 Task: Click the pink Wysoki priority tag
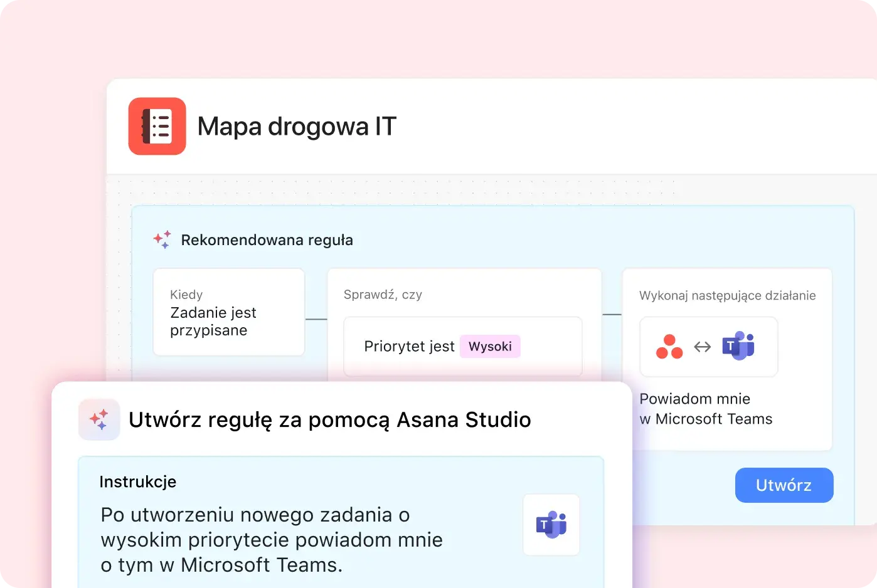(490, 346)
